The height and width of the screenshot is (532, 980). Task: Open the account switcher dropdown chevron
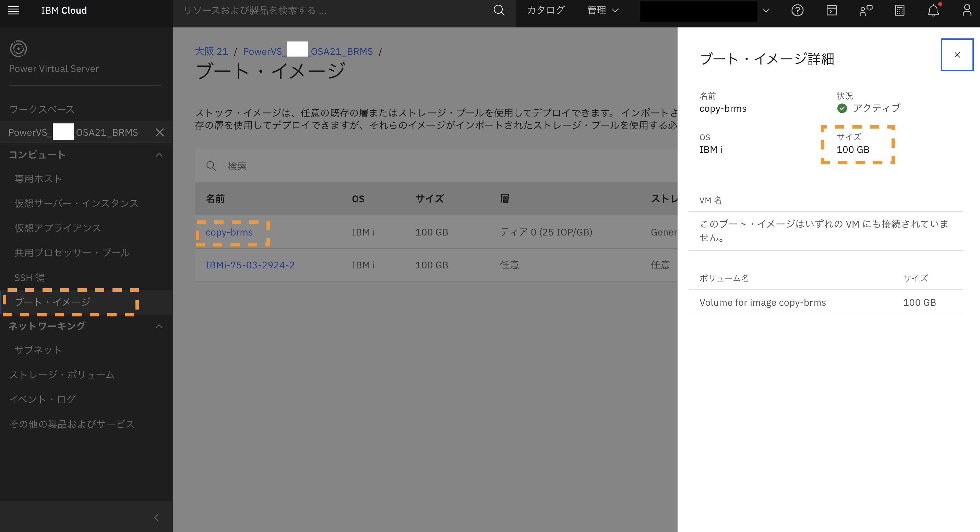766,10
